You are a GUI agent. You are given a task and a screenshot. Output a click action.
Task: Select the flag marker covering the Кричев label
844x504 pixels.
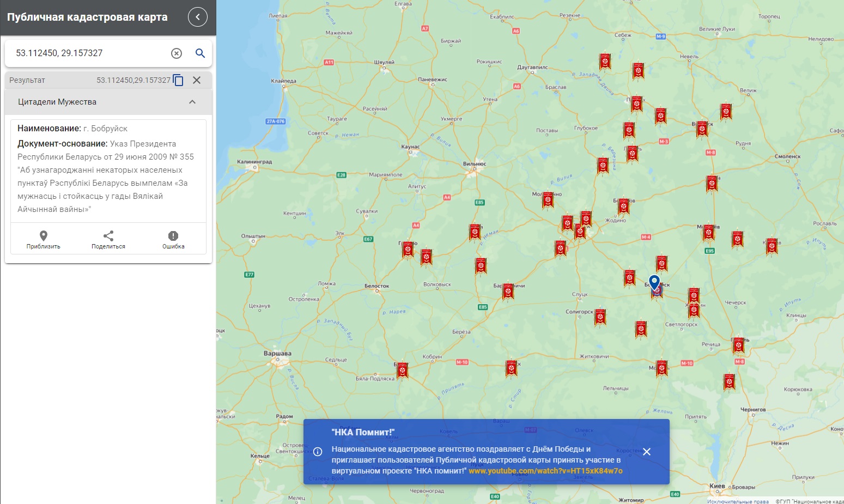point(772,246)
